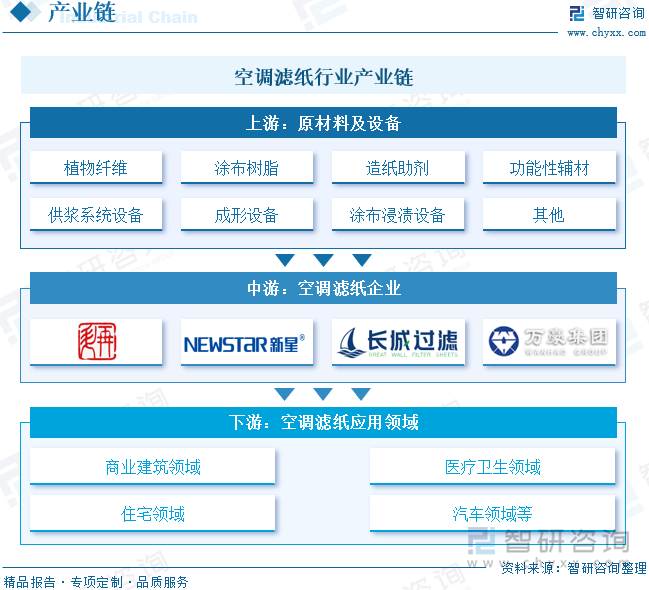649x590 pixels.
Task: Click the 智研咨询 logo icon at top right
Action: coord(577,13)
